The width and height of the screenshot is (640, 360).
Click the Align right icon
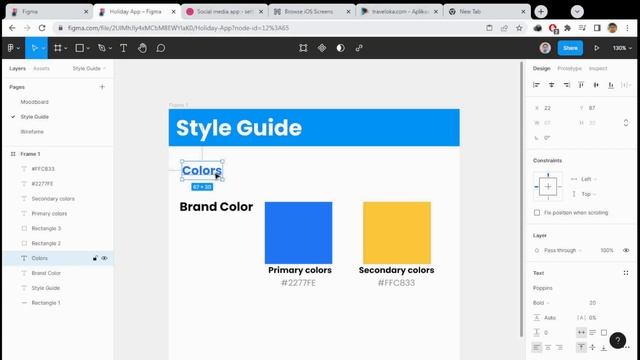pyautogui.click(x=567, y=85)
